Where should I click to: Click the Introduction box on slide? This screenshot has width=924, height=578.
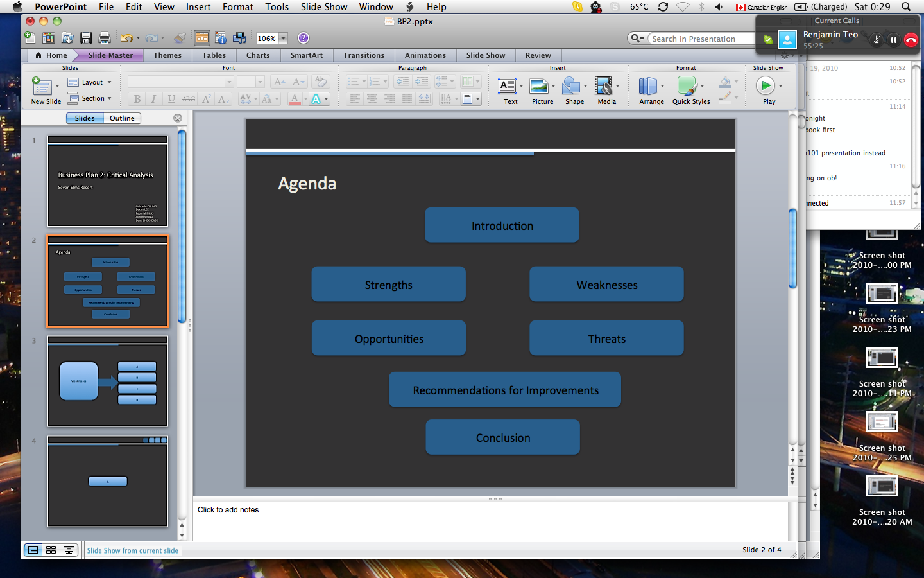(502, 225)
